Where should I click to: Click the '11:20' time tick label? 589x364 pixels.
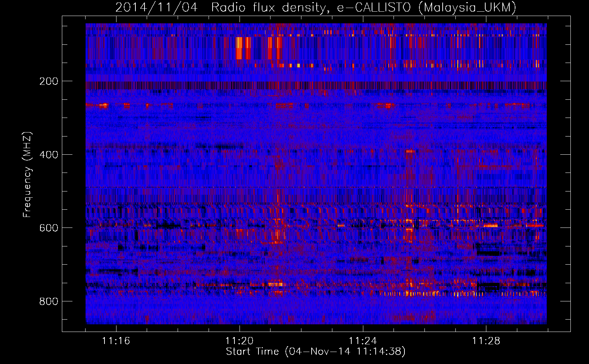tap(239, 341)
